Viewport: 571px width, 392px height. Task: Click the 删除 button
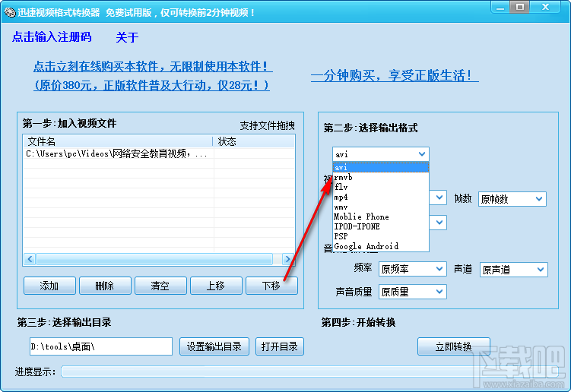click(x=105, y=286)
